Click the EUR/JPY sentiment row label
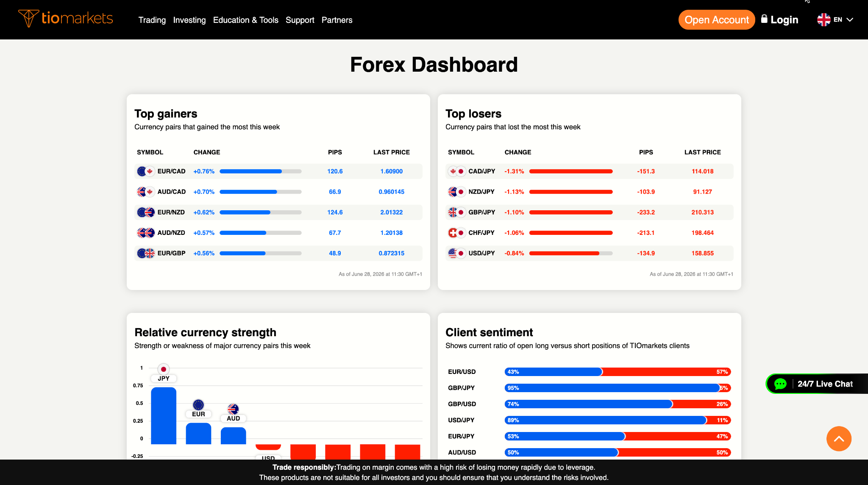868x485 pixels. pos(461,436)
